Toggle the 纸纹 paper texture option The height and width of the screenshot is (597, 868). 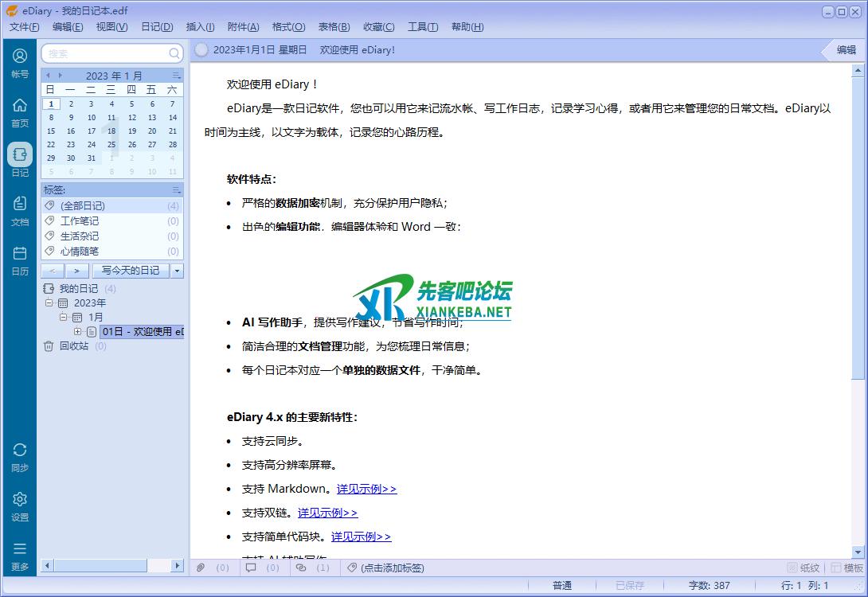click(803, 568)
